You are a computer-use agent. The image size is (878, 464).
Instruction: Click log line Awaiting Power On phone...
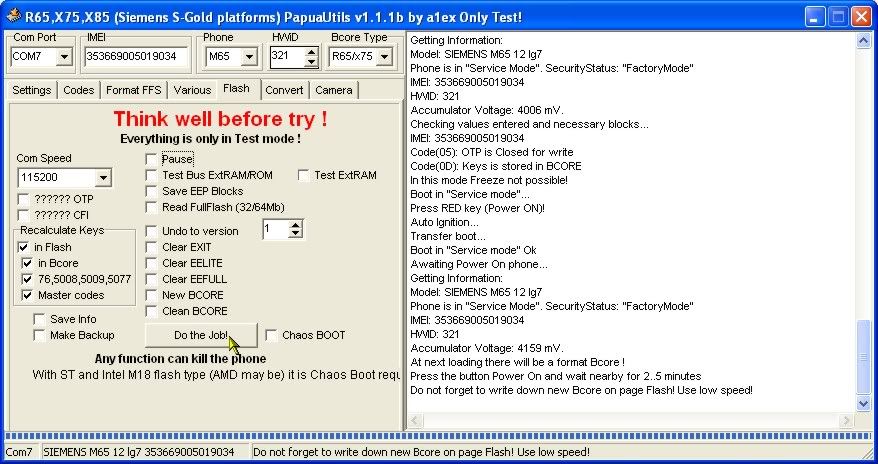point(479,264)
